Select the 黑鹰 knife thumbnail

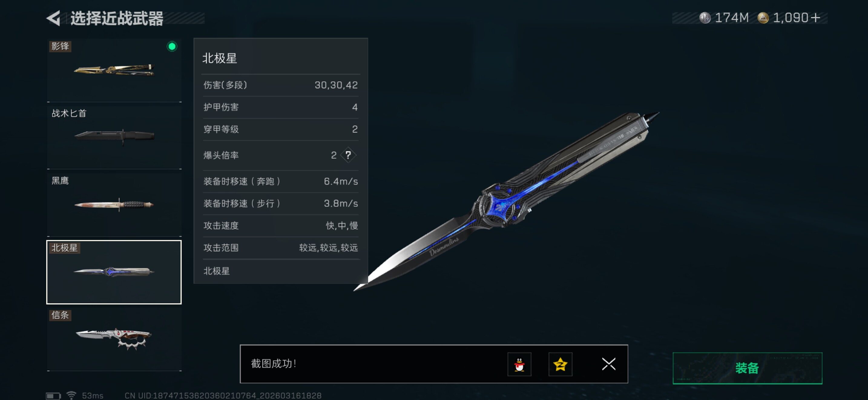(114, 204)
